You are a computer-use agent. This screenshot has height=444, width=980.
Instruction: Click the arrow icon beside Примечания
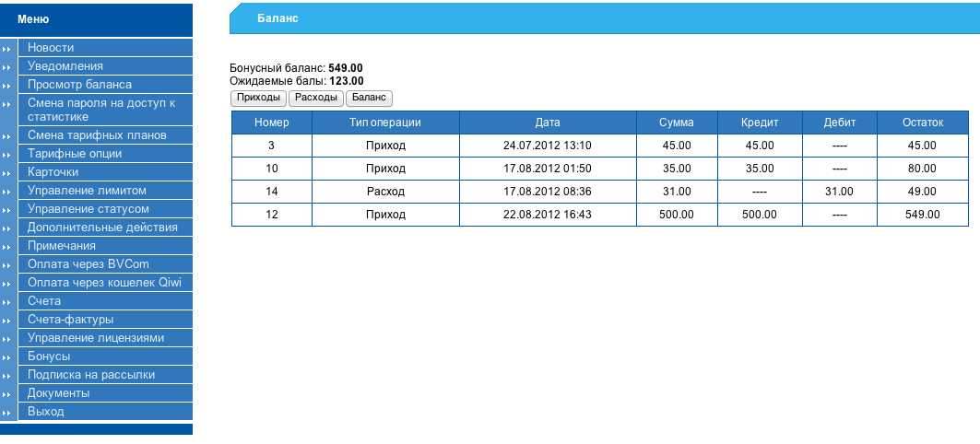pyautogui.click(x=7, y=246)
